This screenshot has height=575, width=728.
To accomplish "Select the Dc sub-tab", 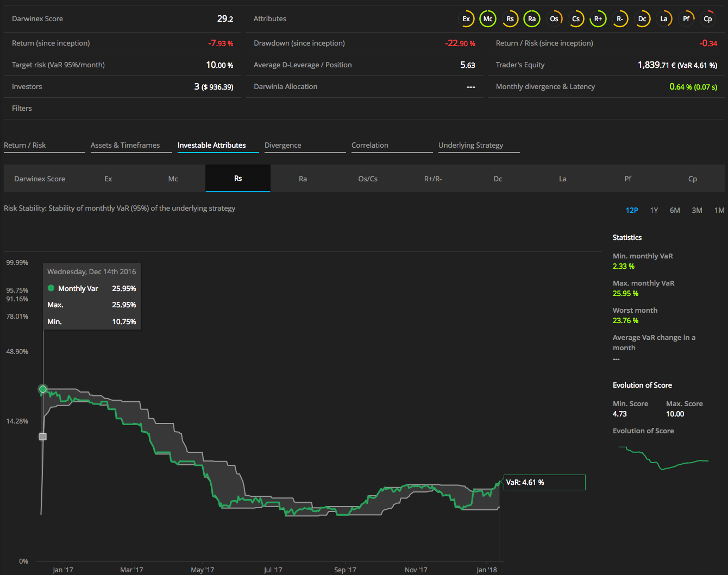I will click(498, 179).
